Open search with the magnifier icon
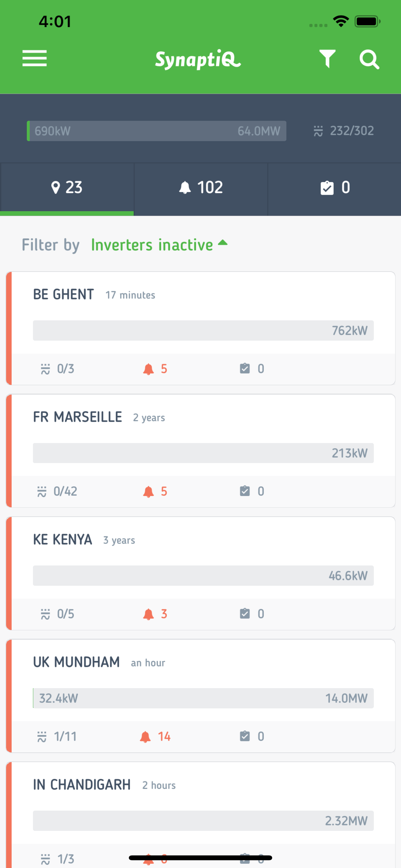The image size is (401, 868). tap(369, 59)
